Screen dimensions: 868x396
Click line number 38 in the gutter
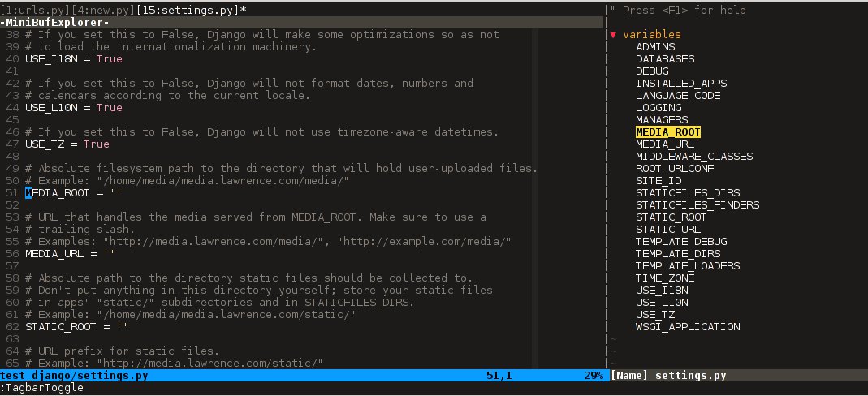point(12,35)
